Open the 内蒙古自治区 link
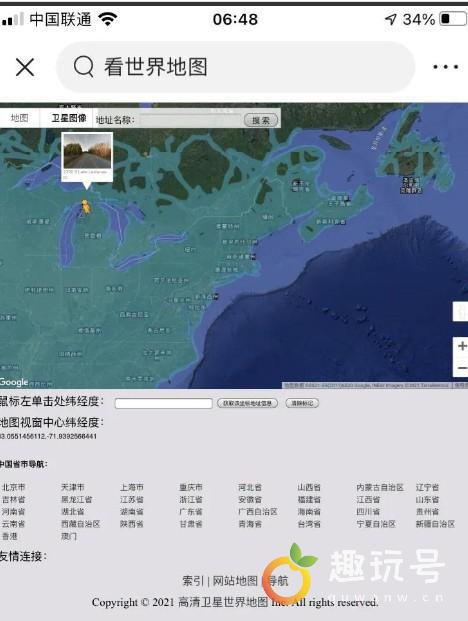 (380, 487)
